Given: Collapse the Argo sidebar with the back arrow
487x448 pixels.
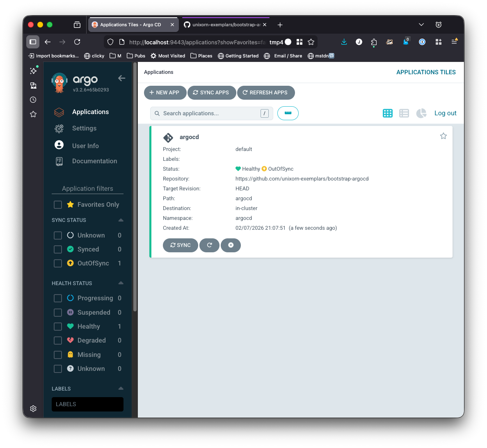Looking at the screenshot, I should pos(121,78).
